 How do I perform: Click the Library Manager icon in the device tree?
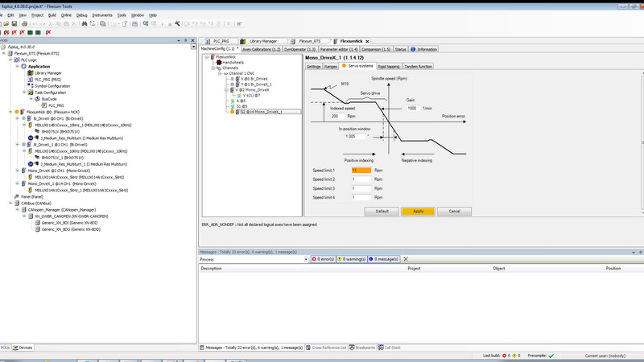(31, 73)
